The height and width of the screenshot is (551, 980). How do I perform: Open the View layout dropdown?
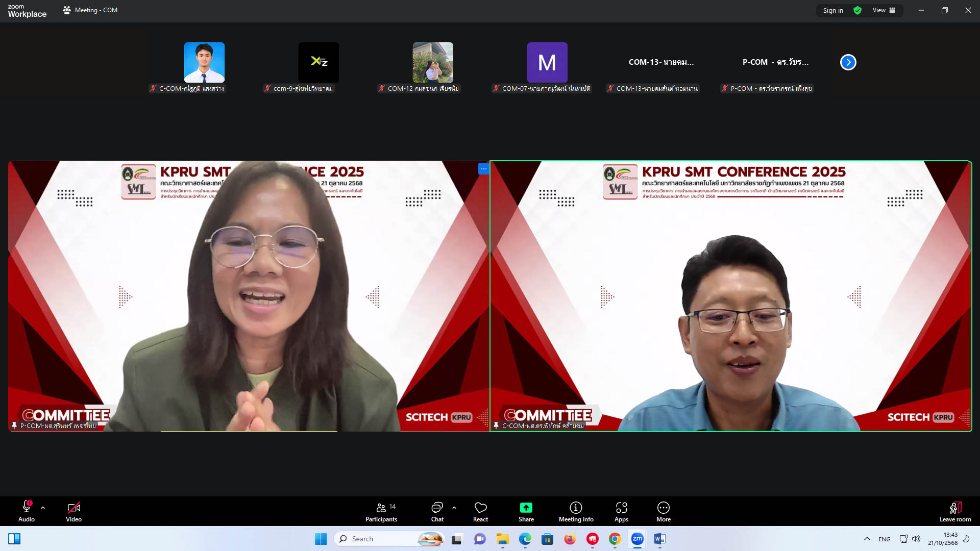click(x=884, y=10)
